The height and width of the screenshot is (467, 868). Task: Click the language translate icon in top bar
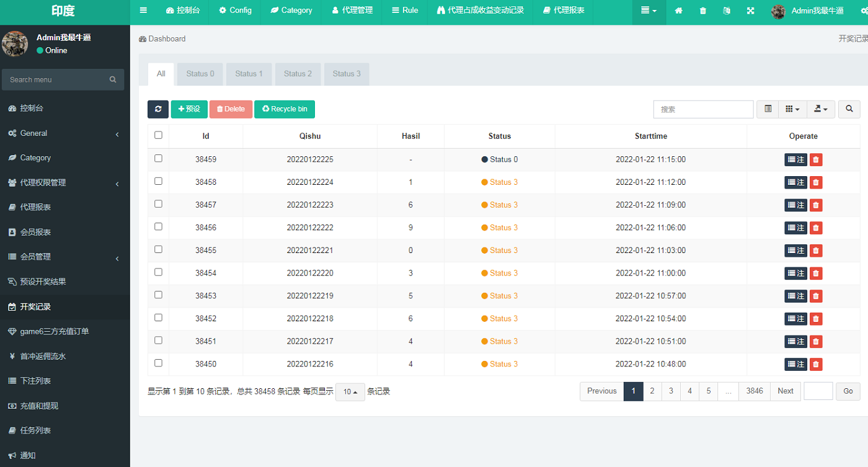(x=727, y=11)
